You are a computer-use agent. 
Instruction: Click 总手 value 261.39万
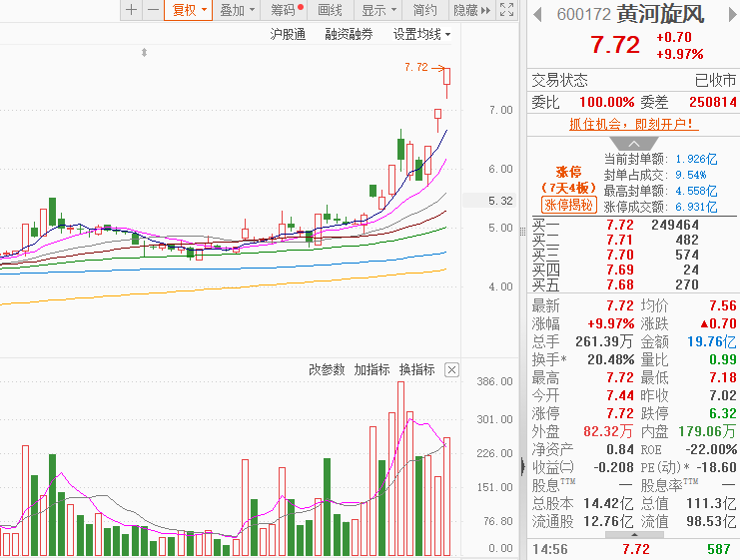(x=603, y=341)
